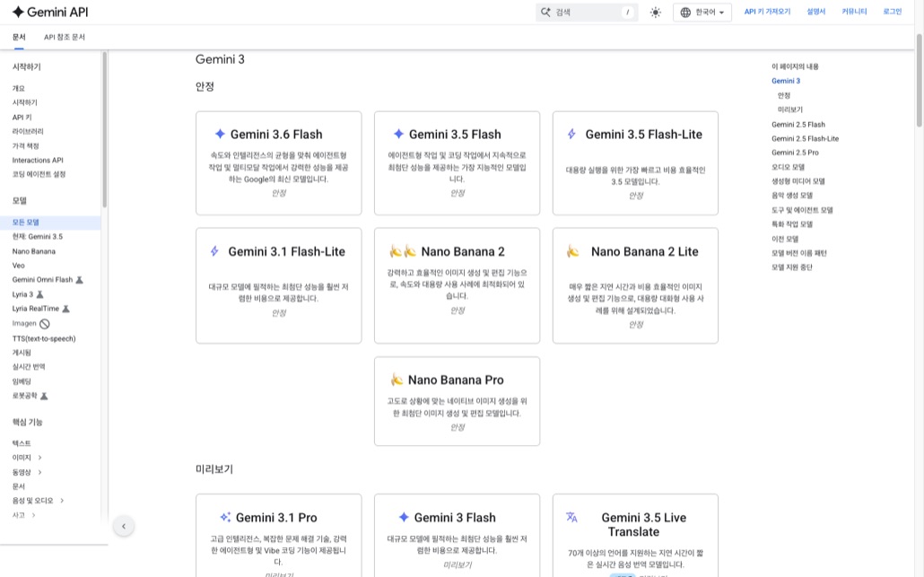Viewport: 924px width, 577px height.
Task: Expand the 사고 sidebar section
Action: click(33, 515)
